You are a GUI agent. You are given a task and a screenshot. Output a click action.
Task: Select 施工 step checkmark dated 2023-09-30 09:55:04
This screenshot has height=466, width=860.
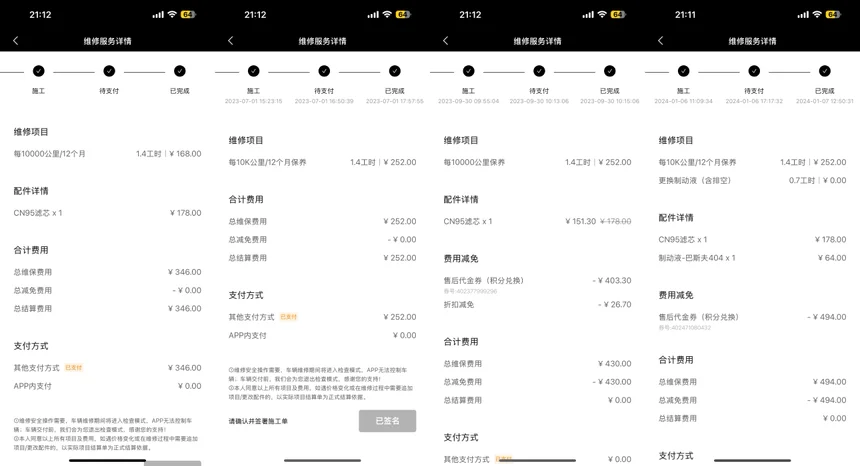tap(468, 71)
